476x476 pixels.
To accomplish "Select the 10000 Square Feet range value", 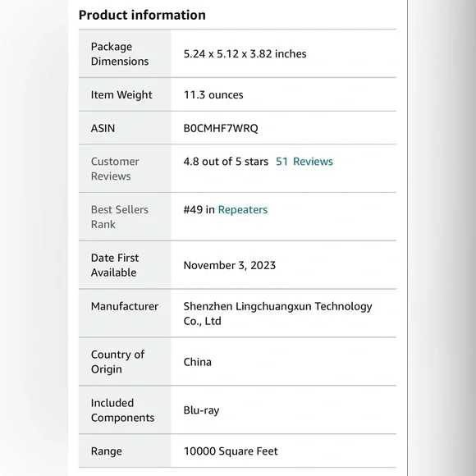I will pos(231,451).
